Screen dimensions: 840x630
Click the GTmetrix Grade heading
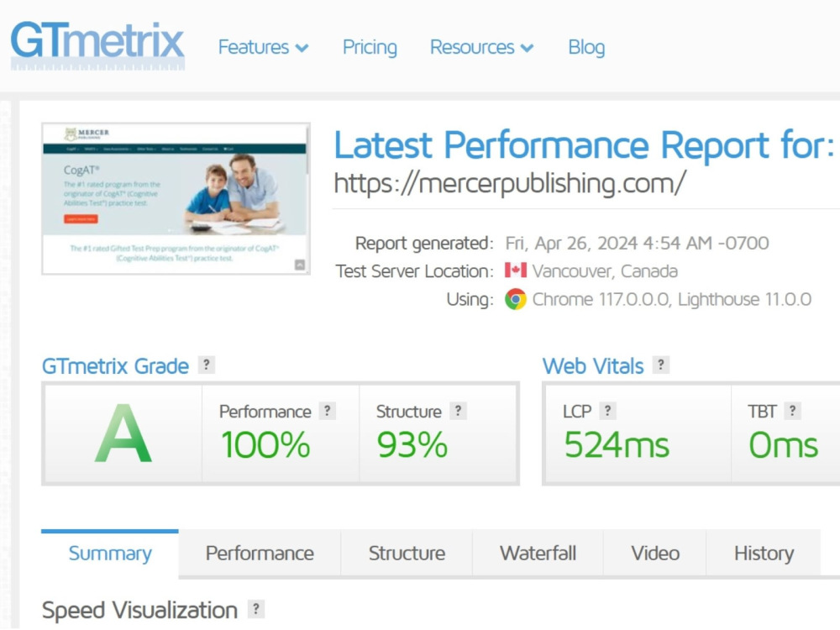pyautogui.click(x=115, y=366)
